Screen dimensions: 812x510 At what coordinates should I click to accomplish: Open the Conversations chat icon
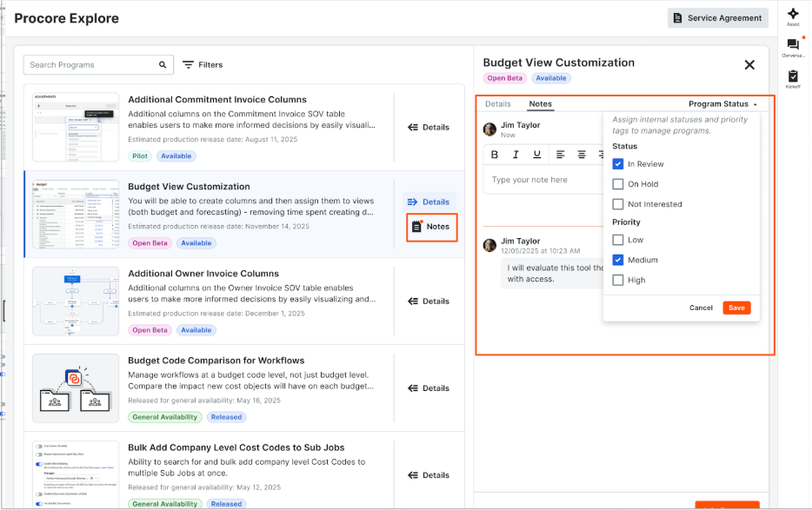793,44
